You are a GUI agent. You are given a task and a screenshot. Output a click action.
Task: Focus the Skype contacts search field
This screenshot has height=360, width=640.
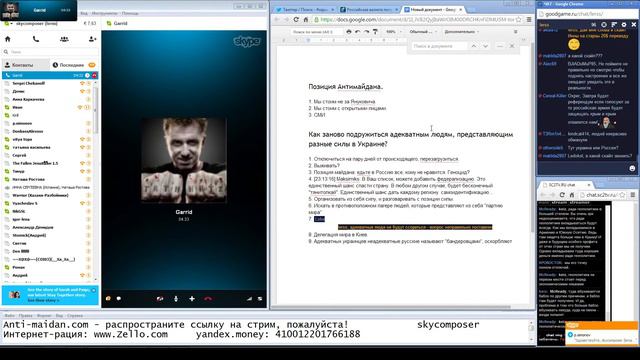(x=50, y=52)
